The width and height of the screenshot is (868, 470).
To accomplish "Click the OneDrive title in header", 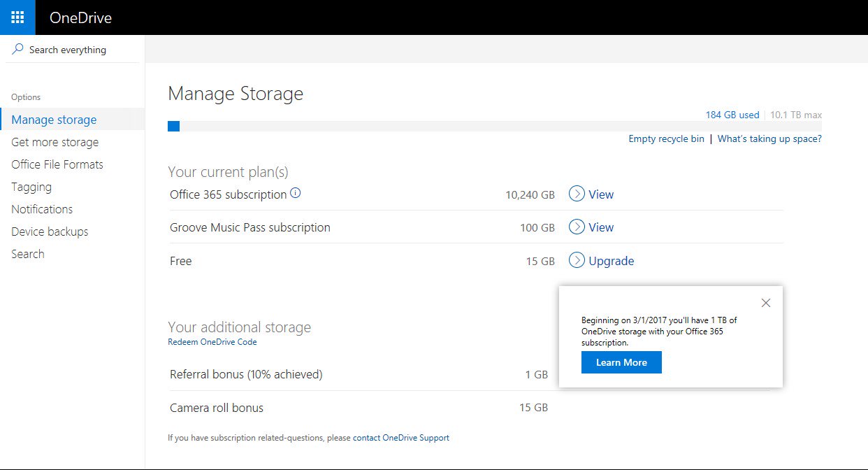I will coord(80,17).
